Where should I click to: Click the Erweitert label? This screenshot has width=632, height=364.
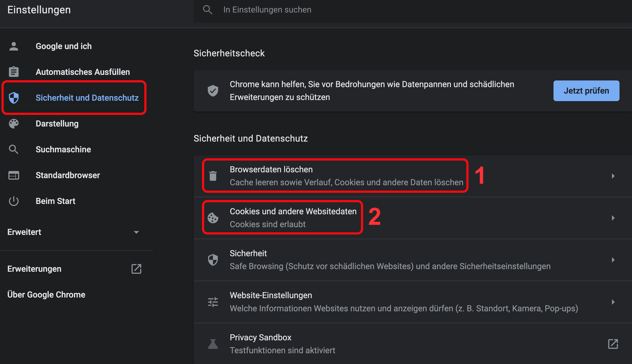[24, 232]
